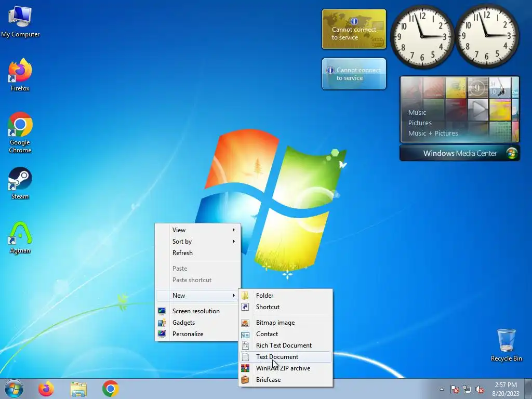This screenshot has width=532, height=399.
Task: Create a new WinRAR ZIP archive
Action: pos(285,368)
